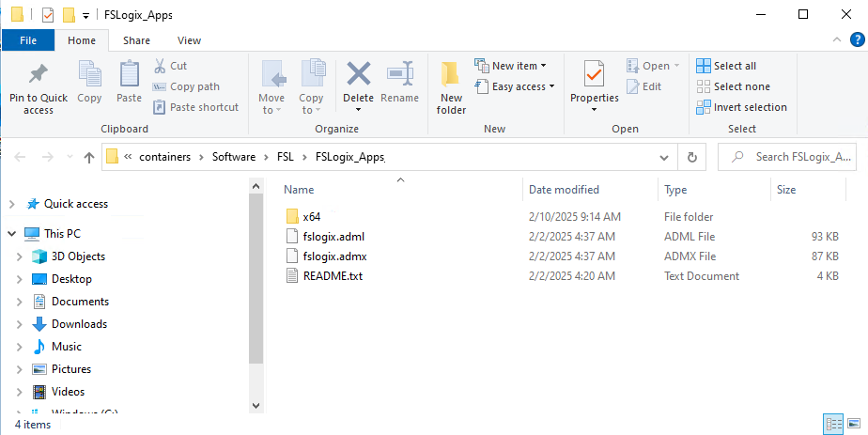Click the Paste clipboard icon

129,73
